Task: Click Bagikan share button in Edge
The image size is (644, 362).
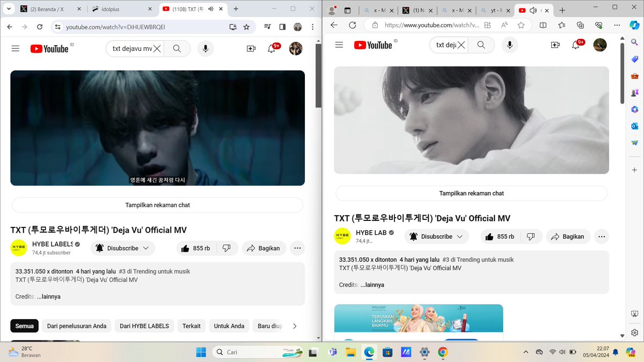Action: click(568, 237)
